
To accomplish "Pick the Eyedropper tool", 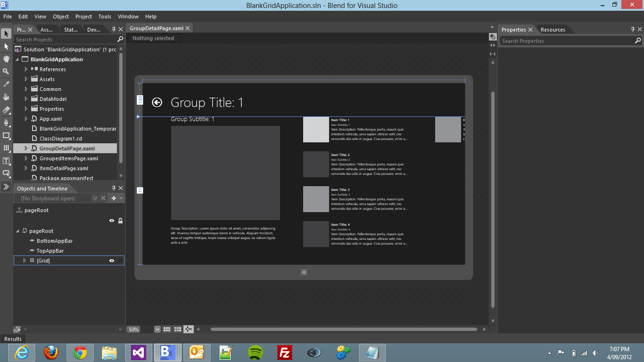I will tap(6, 84).
